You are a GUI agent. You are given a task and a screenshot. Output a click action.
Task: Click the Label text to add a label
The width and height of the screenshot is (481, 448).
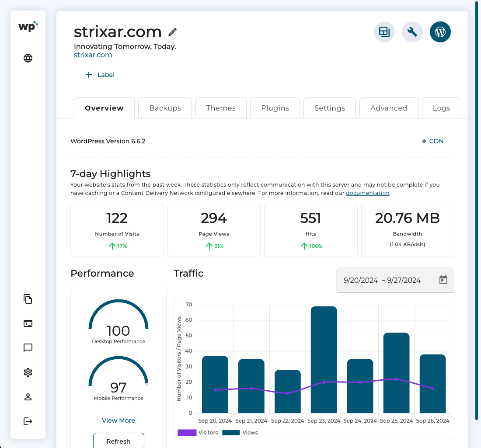pyautogui.click(x=106, y=75)
